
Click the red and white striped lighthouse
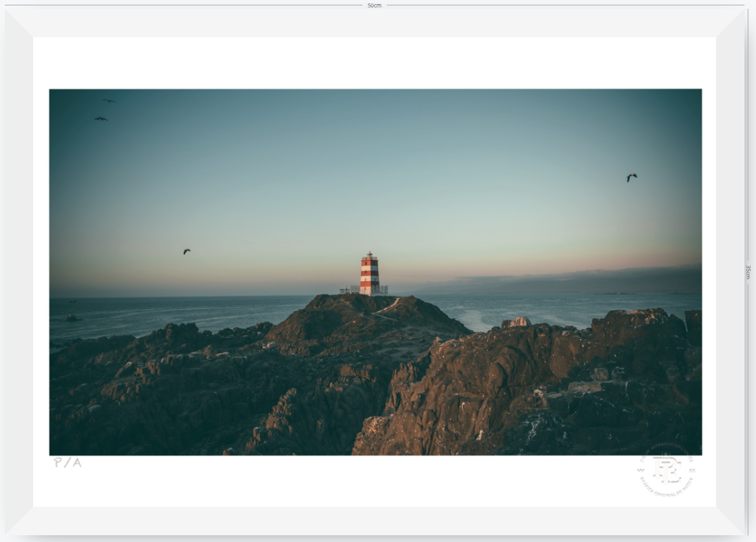369,273
